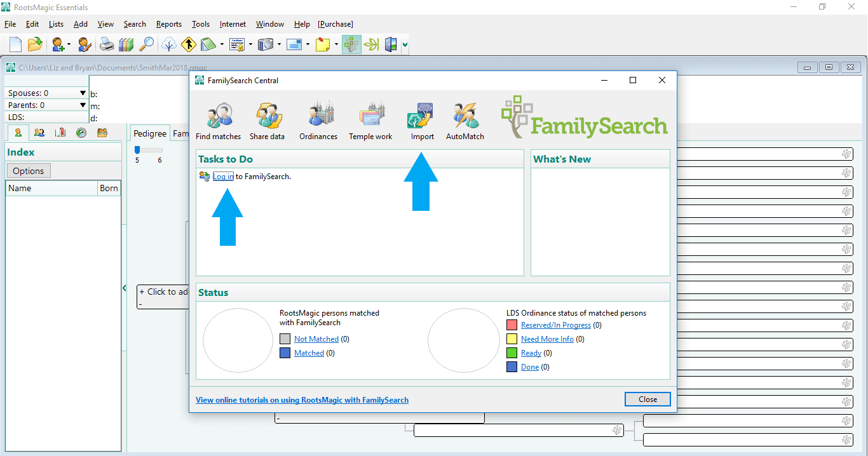
Task: Click the tree cloud toolbar icon
Action: click(169, 44)
